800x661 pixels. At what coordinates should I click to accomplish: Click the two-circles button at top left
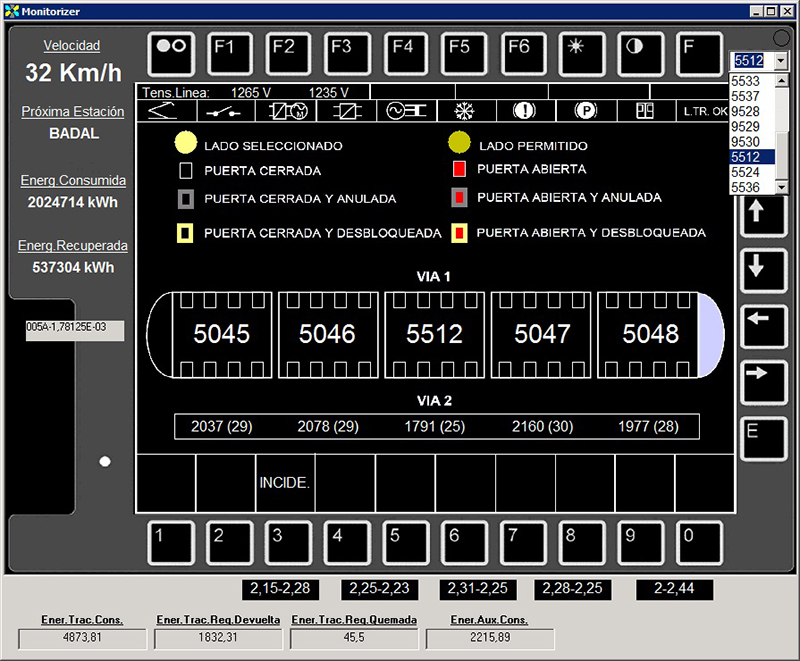171,53
